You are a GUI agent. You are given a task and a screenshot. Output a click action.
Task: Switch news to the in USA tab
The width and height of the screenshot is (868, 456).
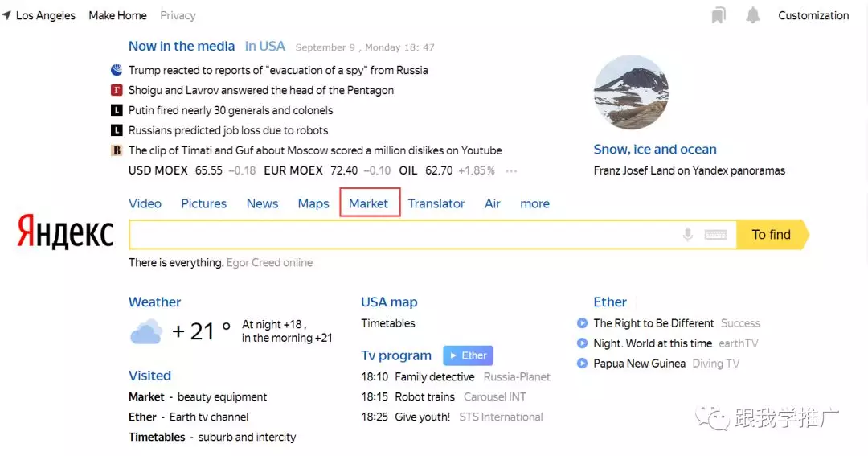(x=265, y=47)
